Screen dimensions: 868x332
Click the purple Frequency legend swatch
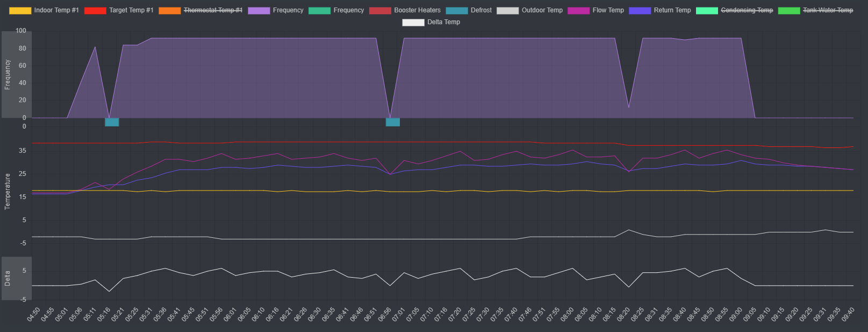click(259, 10)
